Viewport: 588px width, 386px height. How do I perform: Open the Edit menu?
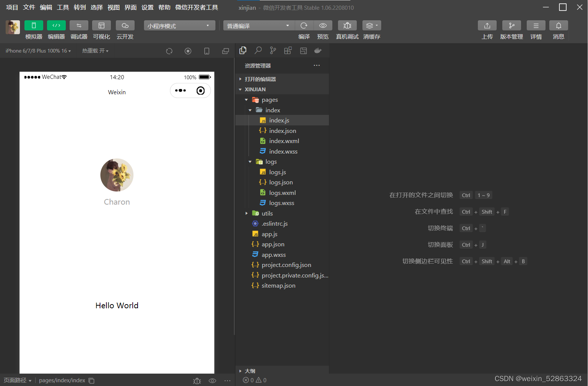pyautogui.click(x=46, y=8)
